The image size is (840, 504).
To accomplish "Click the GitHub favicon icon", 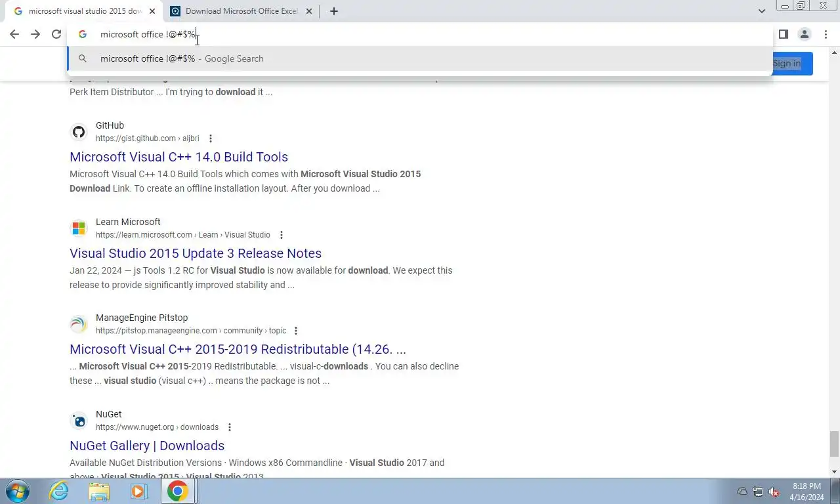I will click(79, 132).
